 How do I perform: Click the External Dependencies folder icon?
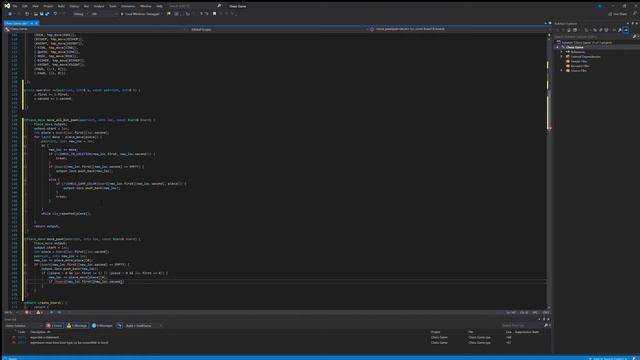568,57
